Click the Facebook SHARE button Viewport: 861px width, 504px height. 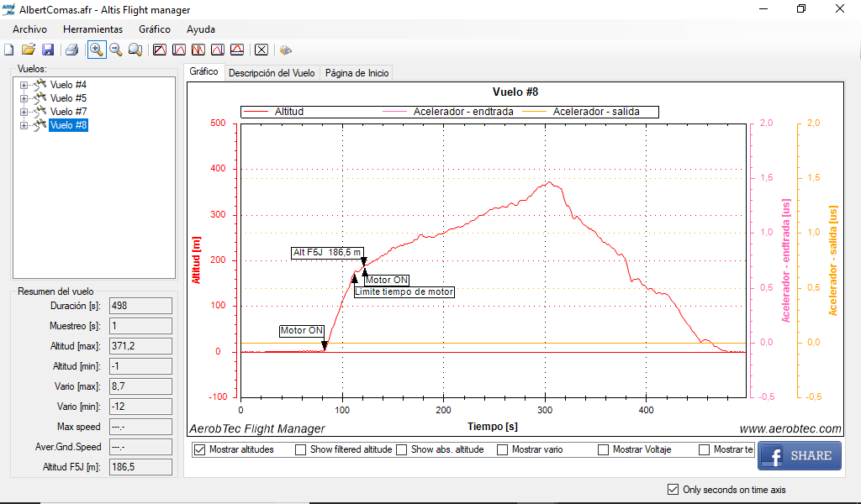pyautogui.click(x=800, y=455)
